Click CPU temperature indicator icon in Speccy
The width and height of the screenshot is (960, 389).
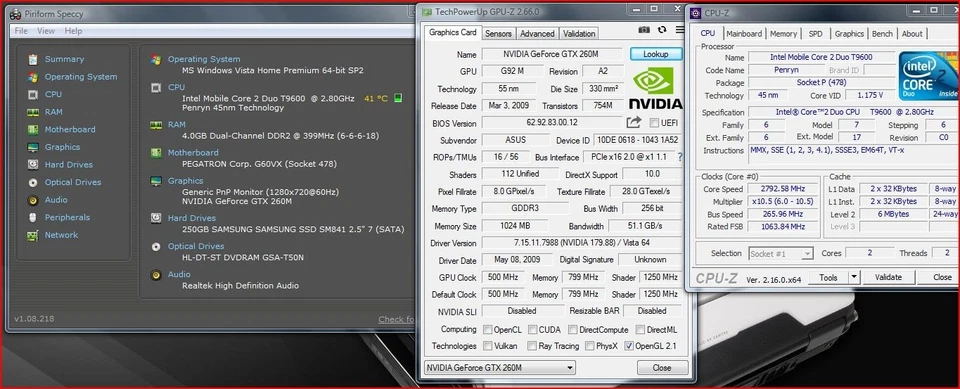(x=398, y=98)
